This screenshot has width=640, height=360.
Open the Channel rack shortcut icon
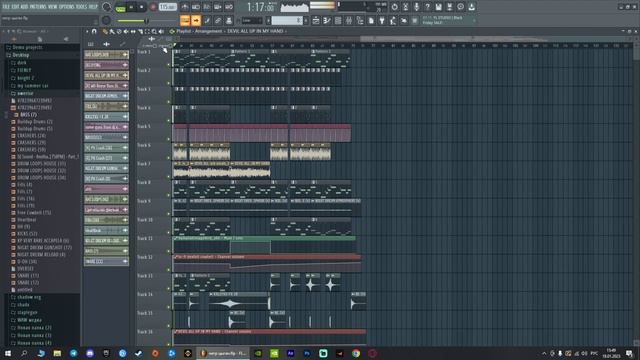338,20
